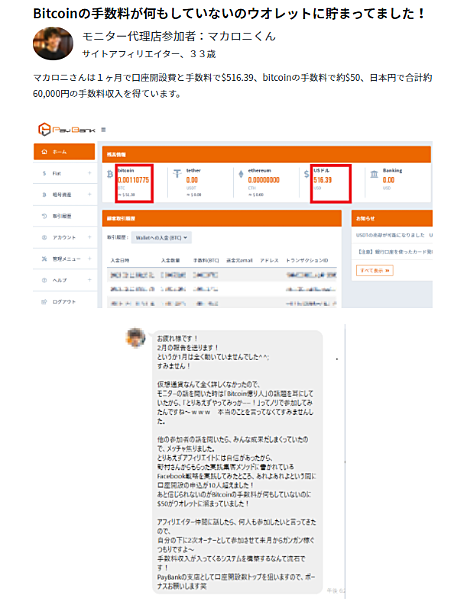Click the Banking building icon
This screenshot has height=611, width=467.
point(374,174)
